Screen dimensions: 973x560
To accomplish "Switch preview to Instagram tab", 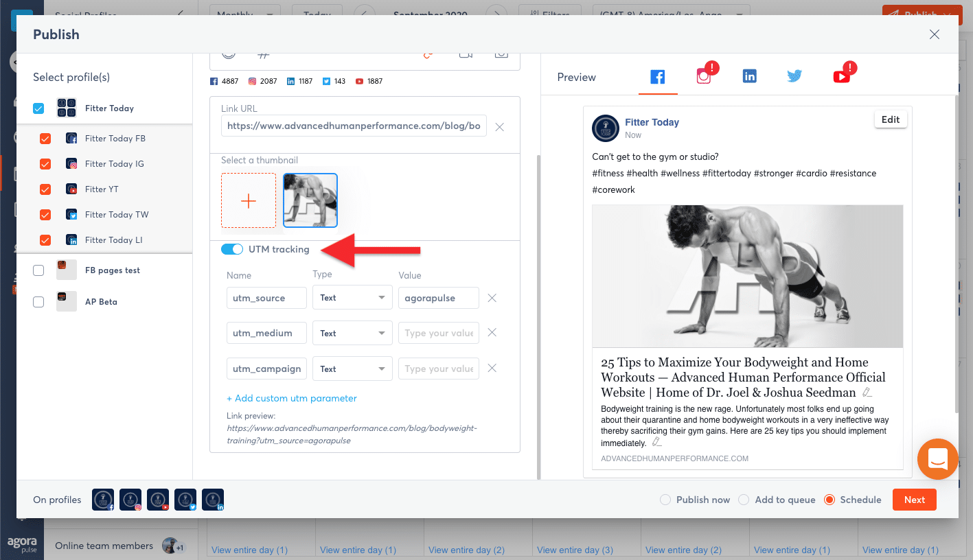I will tap(704, 75).
